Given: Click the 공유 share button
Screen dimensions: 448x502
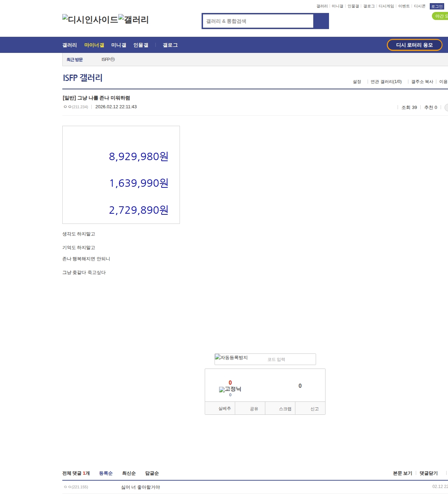Looking at the screenshot, I should (x=254, y=409).
